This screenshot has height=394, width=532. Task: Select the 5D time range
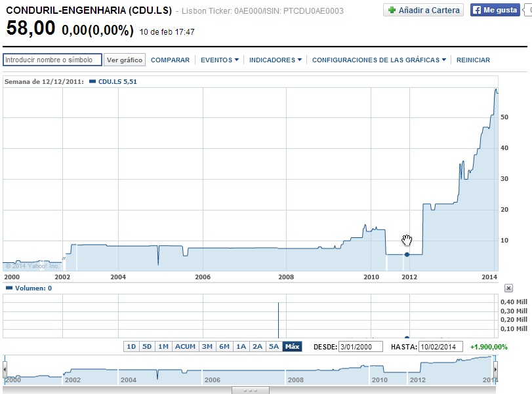pos(147,347)
